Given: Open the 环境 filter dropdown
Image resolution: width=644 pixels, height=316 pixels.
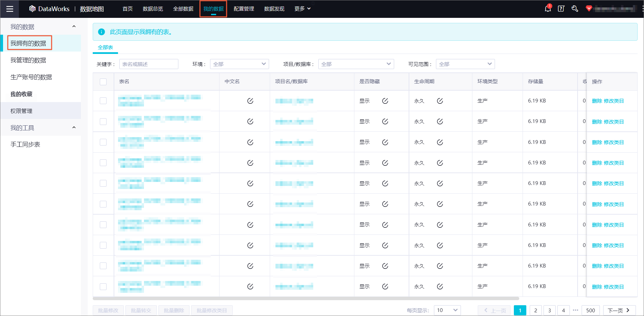Looking at the screenshot, I should (239, 64).
